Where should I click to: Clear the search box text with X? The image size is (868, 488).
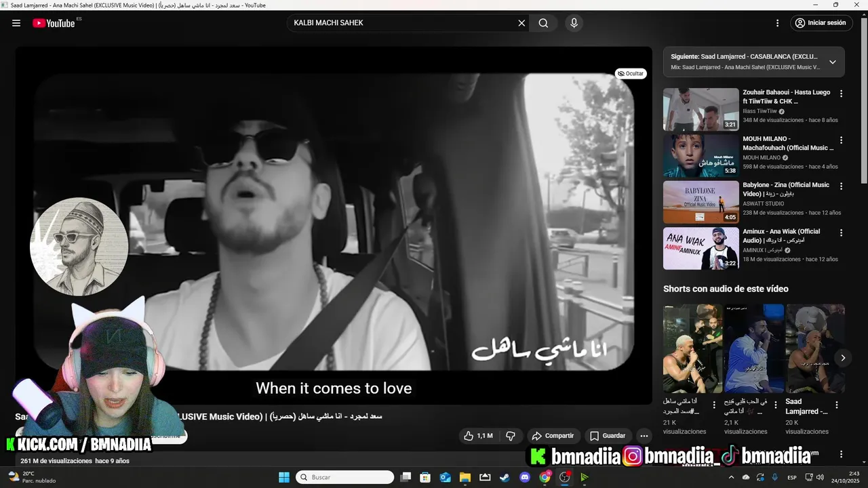click(521, 23)
